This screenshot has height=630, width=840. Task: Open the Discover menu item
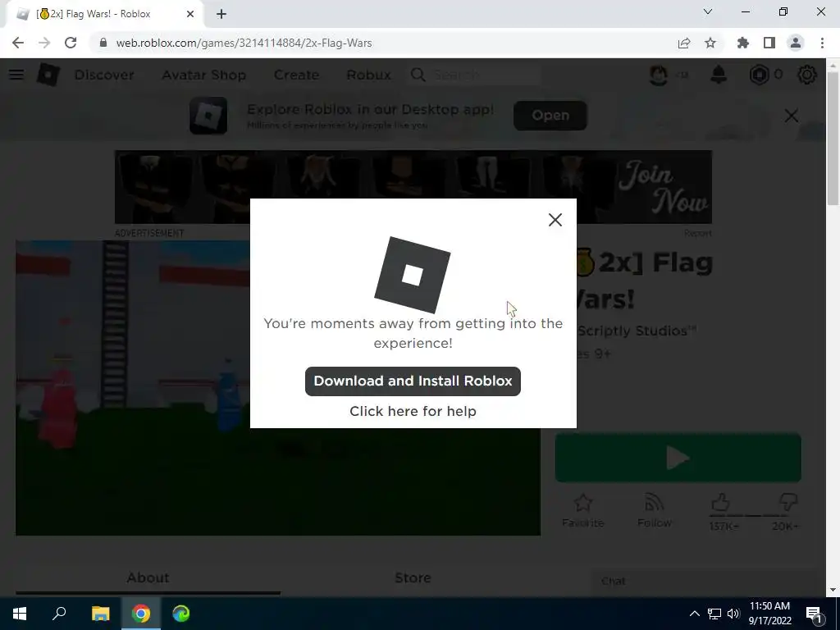(104, 75)
